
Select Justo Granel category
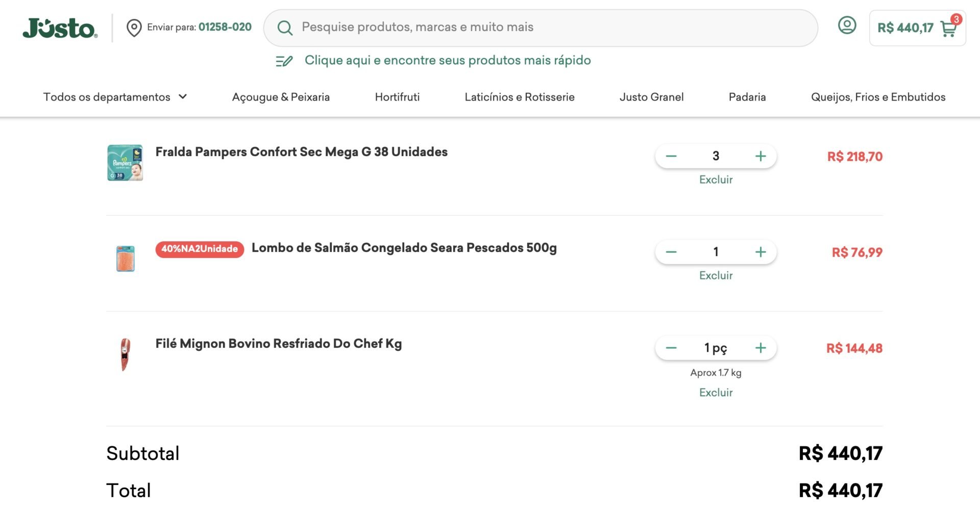[651, 97]
